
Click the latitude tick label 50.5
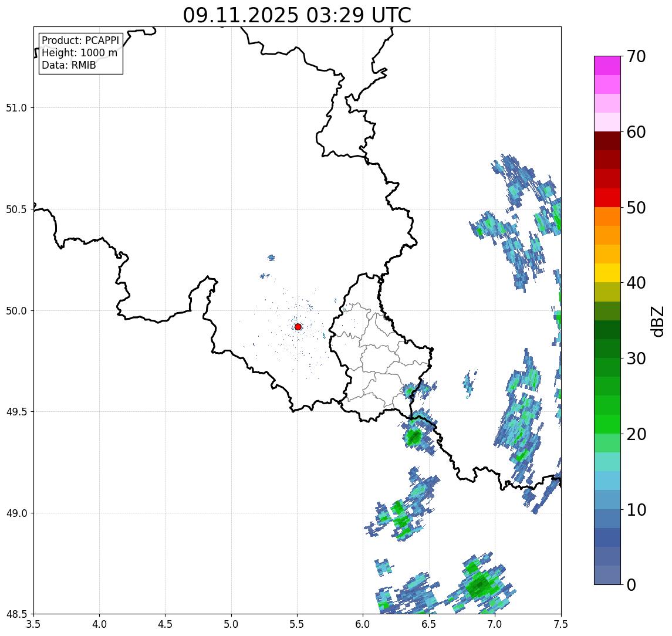coord(16,209)
